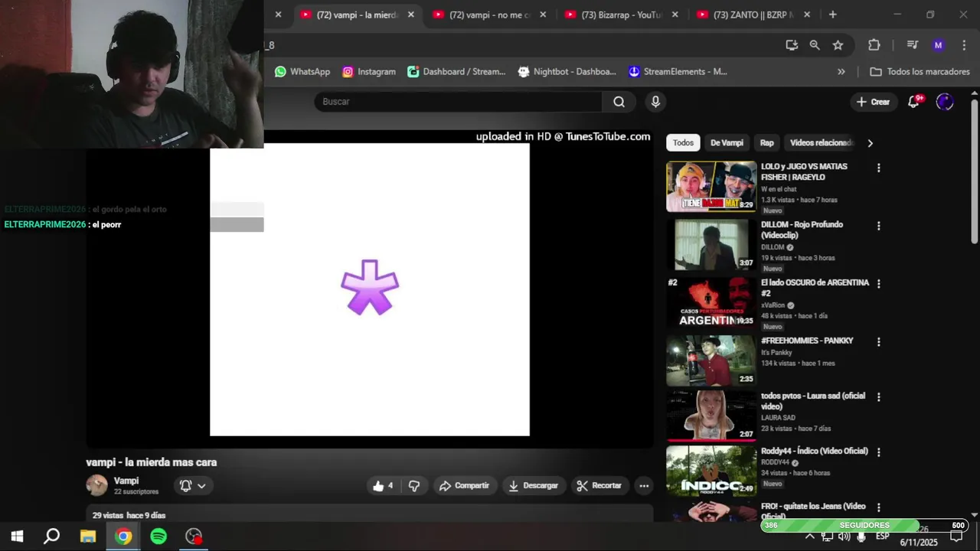Click the search magnifier button
This screenshot has width=980, height=551.
(619, 102)
